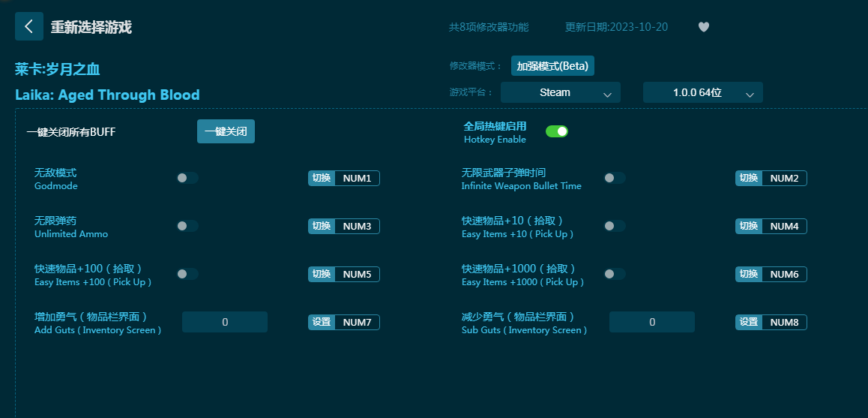Toggle Easy Items +100 (Pick Up)
Viewport: 868px width, 418px height.
click(x=187, y=274)
